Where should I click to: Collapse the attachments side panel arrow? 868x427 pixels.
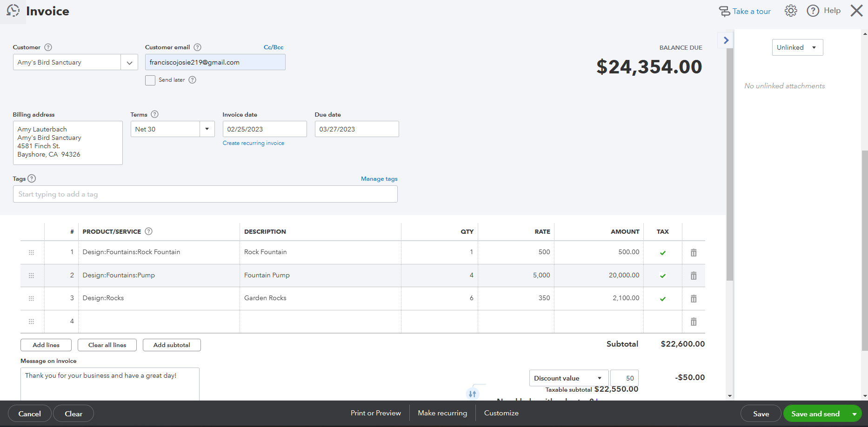coord(726,40)
